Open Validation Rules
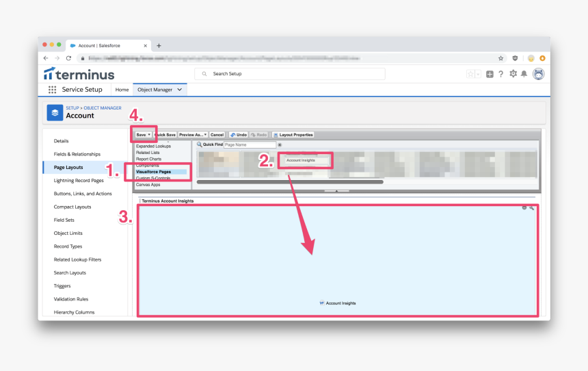Viewport: 588px width, 371px height. 71,299
